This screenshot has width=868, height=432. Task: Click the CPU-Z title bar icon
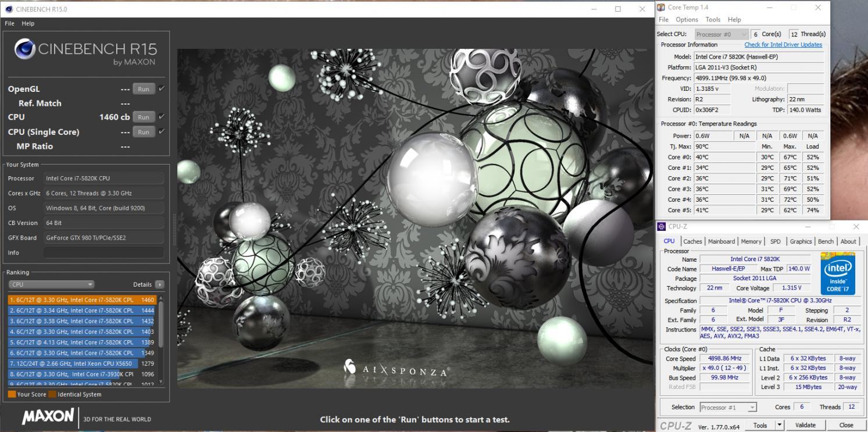point(662,227)
